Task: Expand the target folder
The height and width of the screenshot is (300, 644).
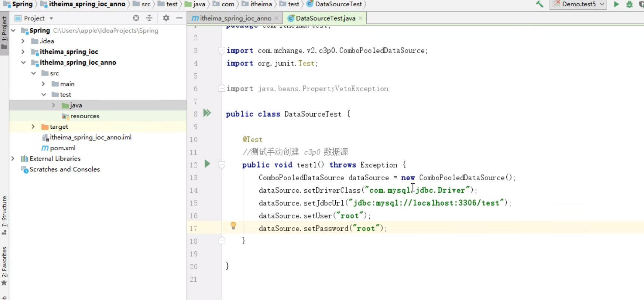Action: [x=33, y=127]
